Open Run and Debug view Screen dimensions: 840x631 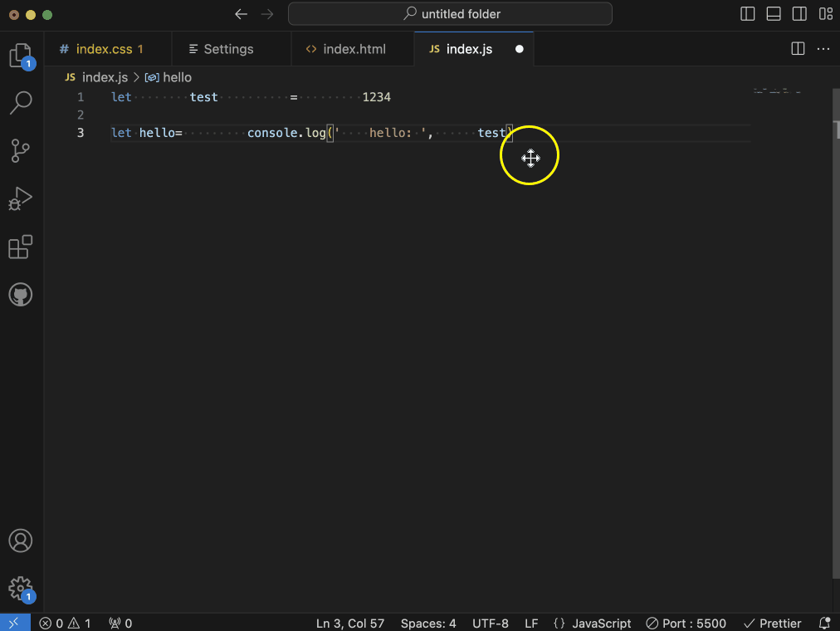[x=20, y=199]
